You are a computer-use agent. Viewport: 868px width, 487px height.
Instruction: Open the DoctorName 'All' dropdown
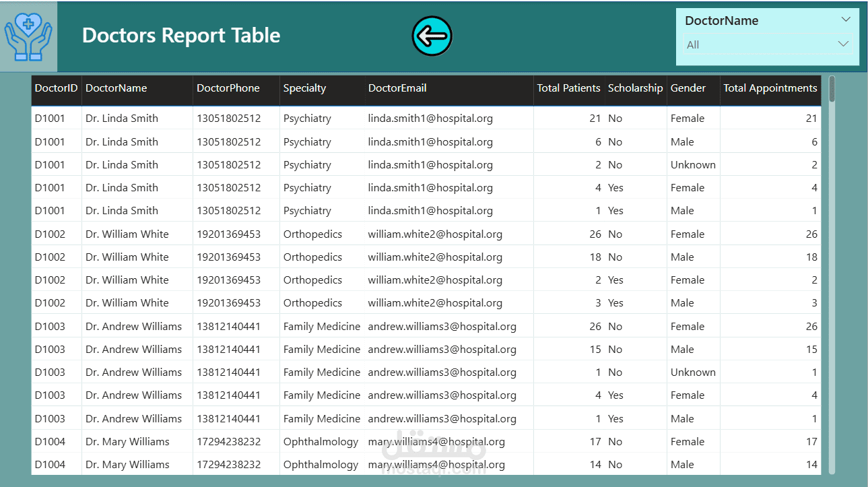tap(768, 44)
